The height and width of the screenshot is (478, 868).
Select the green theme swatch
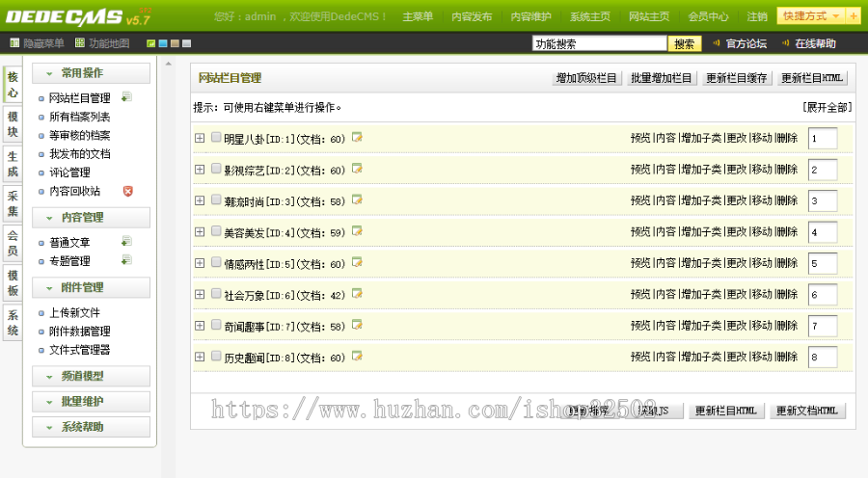point(151,43)
